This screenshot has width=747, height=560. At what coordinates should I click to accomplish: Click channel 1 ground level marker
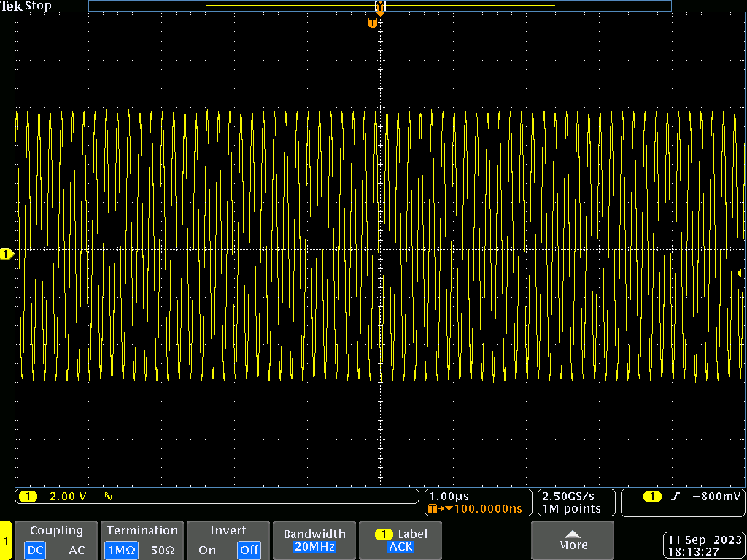(7, 254)
